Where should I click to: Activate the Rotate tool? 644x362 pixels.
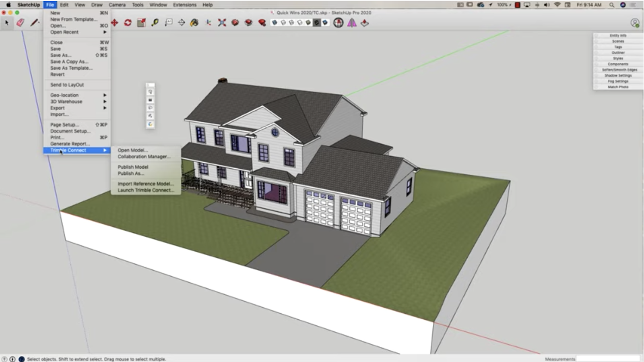click(x=128, y=23)
